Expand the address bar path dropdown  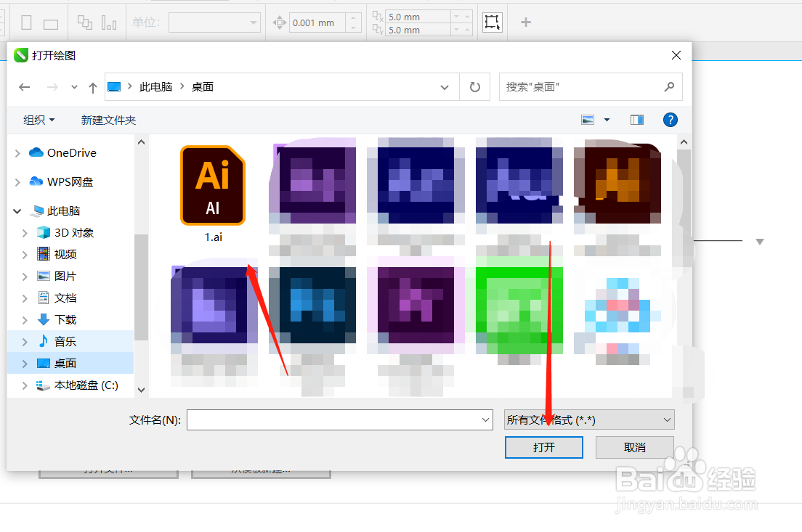pyautogui.click(x=445, y=87)
